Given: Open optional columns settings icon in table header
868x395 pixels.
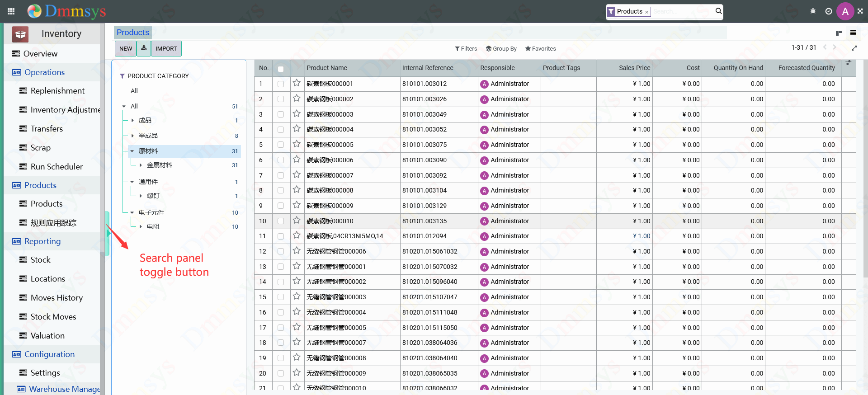Looking at the screenshot, I should 849,62.
